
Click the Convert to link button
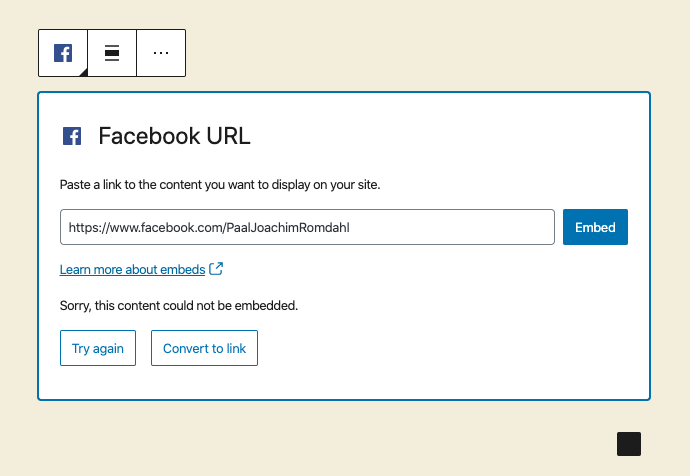204,348
